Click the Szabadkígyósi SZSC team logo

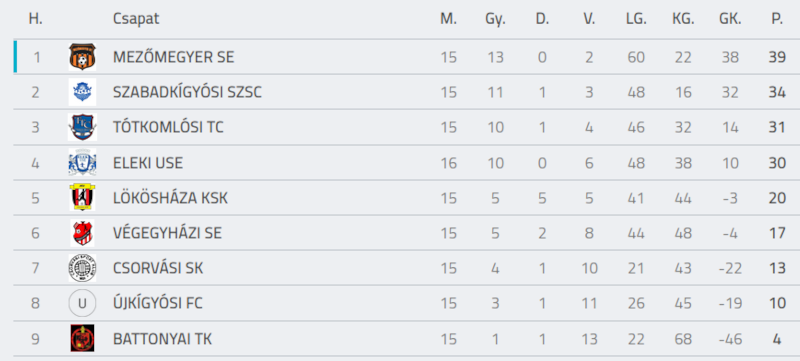pyautogui.click(x=82, y=92)
